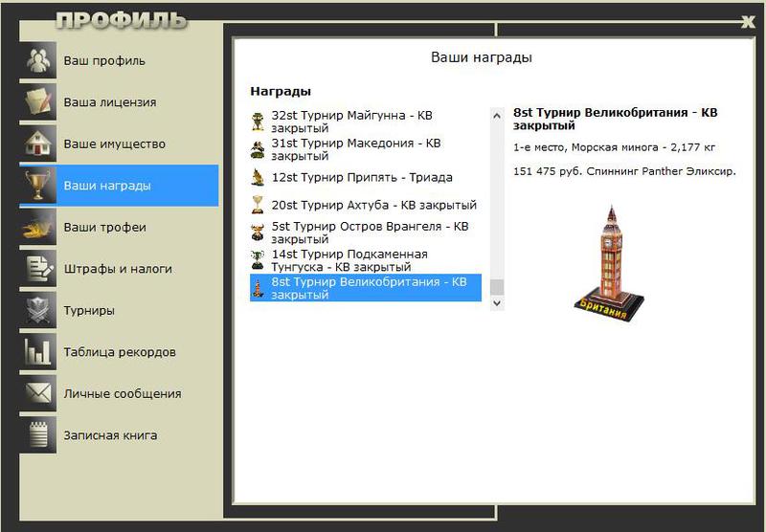Screen dimensions: 766x532
Task: Select the Ваши награды menu item
Action: [119, 186]
